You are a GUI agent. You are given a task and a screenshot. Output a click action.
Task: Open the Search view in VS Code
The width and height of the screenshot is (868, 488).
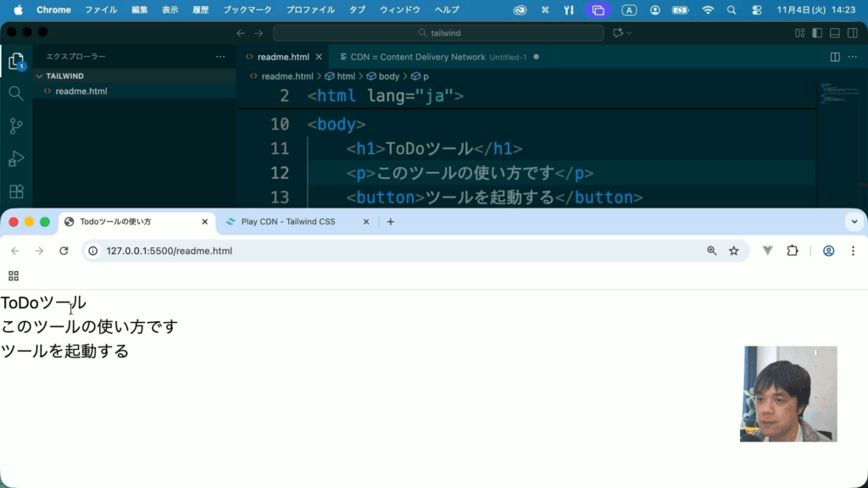[x=16, y=93]
